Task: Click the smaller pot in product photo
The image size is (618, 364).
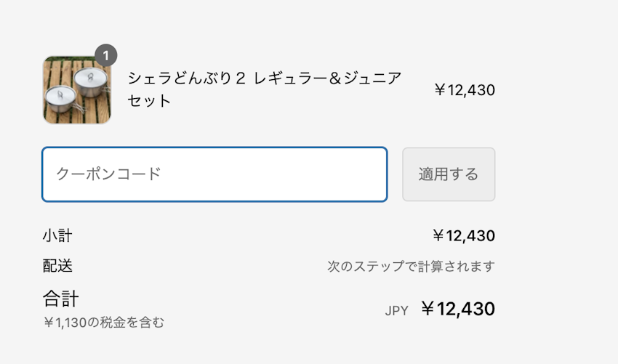Action: click(60, 98)
